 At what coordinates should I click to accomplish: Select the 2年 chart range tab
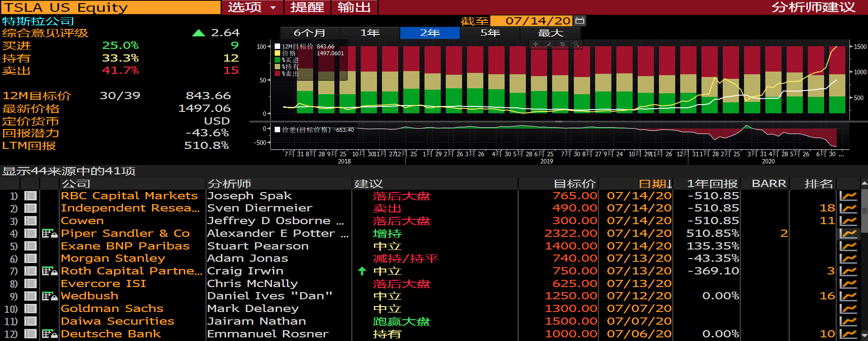pos(430,33)
